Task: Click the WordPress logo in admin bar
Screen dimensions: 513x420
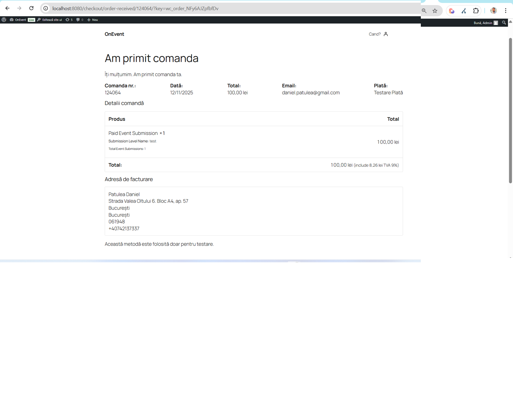Action: [4, 20]
